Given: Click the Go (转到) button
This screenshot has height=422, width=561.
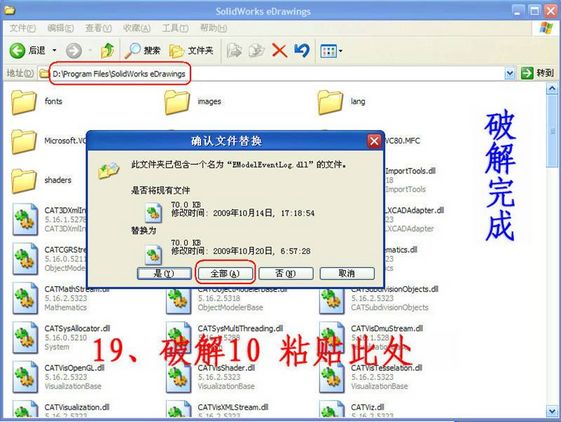Looking at the screenshot, I should (x=537, y=73).
